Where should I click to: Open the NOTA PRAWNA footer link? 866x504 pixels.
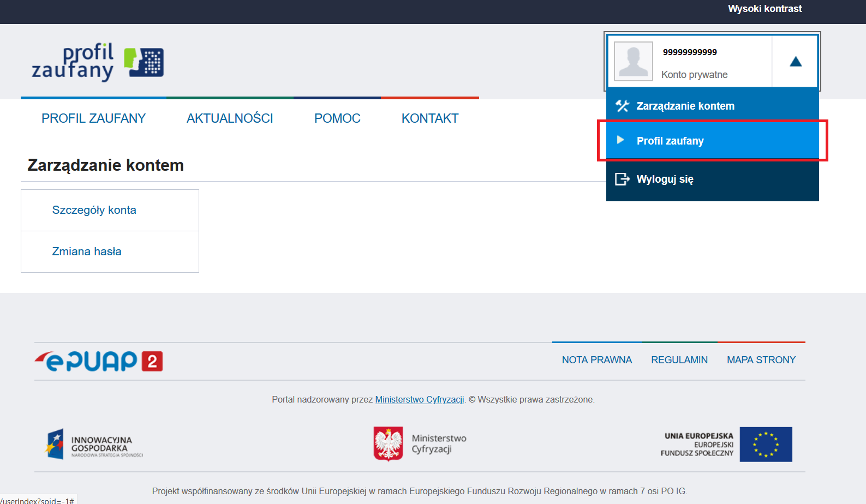point(597,360)
